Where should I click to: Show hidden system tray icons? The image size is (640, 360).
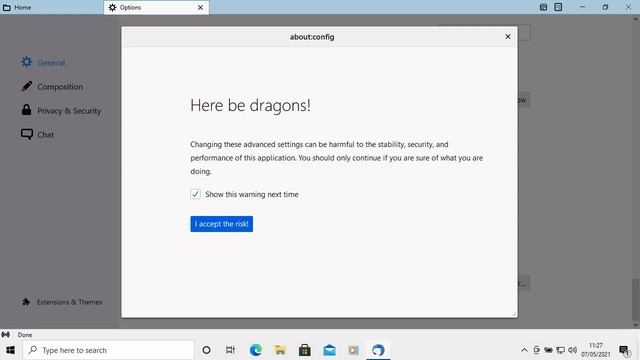[x=524, y=350]
